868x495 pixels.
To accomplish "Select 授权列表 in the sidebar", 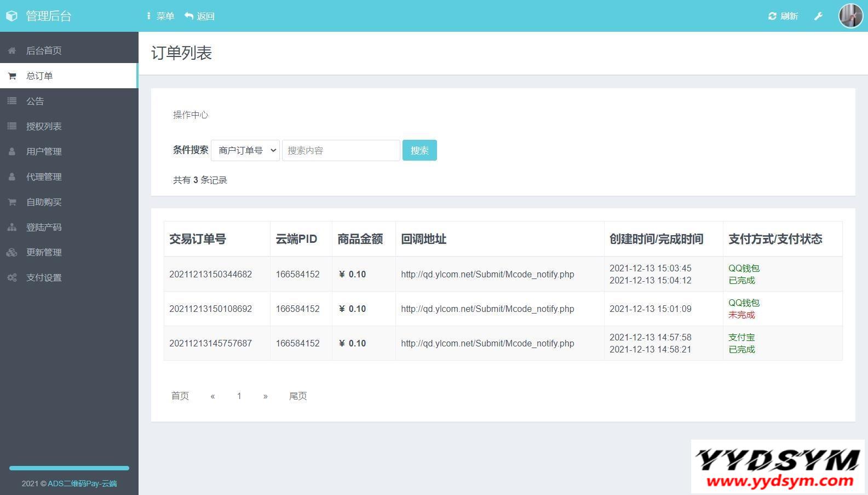I will (x=44, y=127).
